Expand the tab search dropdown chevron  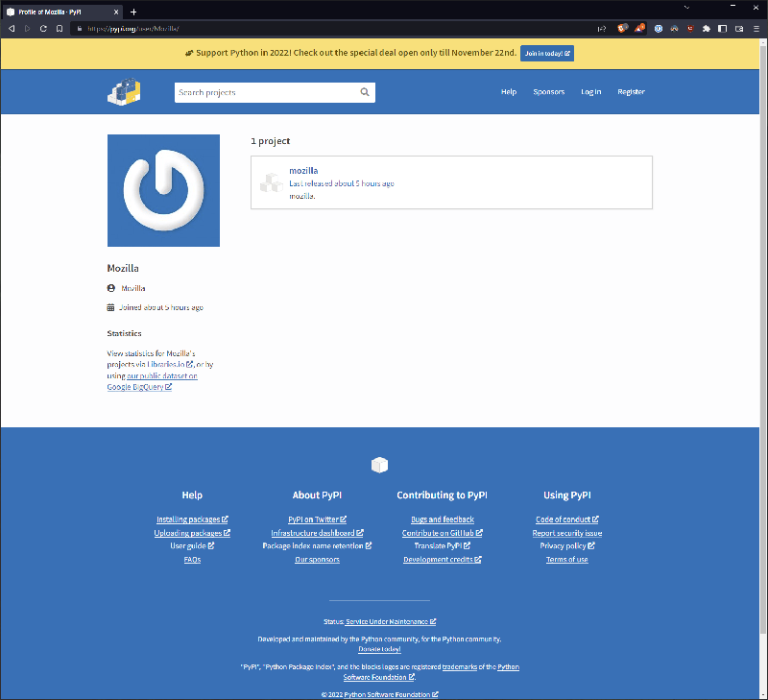click(686, 8)
